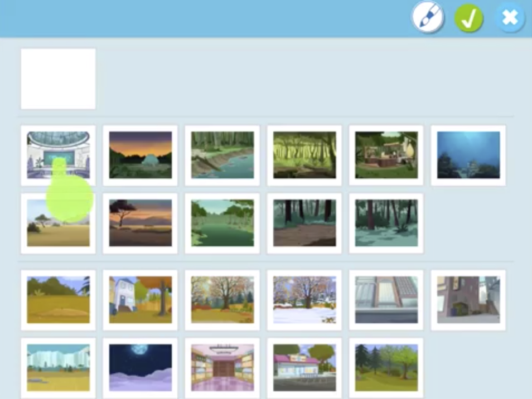
Task: Cancel with the blue X button
Action: [x=510, y=18]
